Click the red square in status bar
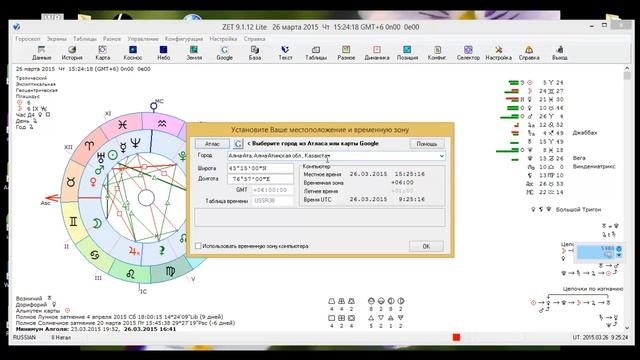This screenshot has height=360, width=640. [x=456, y=337]
